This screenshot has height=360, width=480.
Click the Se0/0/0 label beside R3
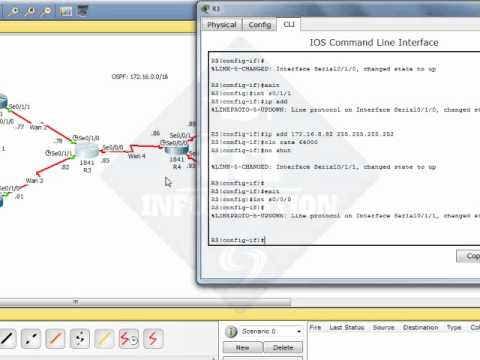click(113, 147)
